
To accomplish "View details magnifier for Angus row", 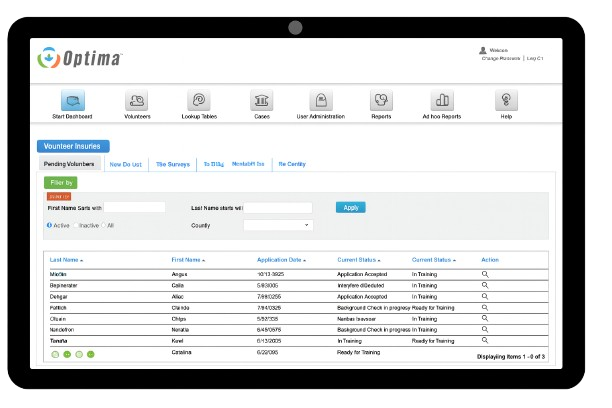I will (485, 272).
